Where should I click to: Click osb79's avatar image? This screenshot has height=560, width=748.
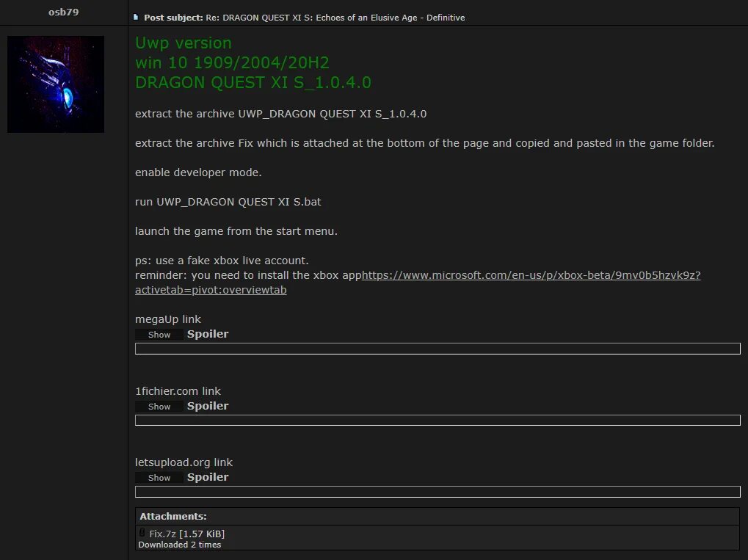(x=56, y=84)
